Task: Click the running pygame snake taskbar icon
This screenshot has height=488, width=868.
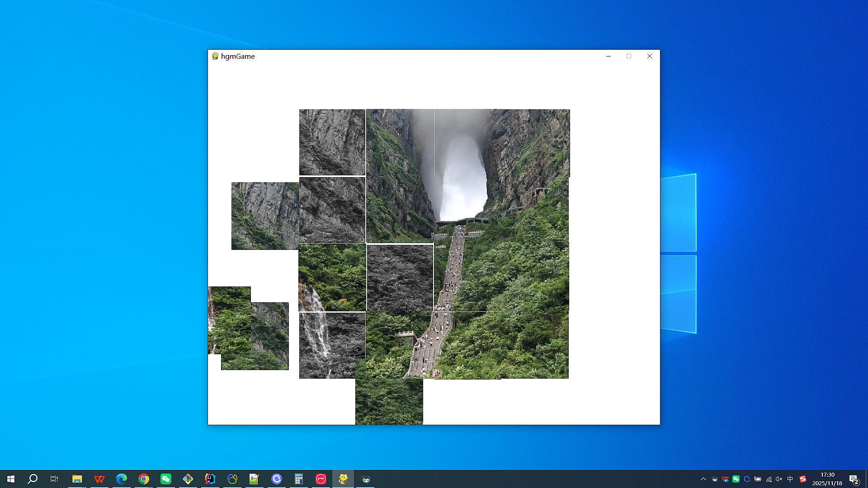Action: (343, 479)
